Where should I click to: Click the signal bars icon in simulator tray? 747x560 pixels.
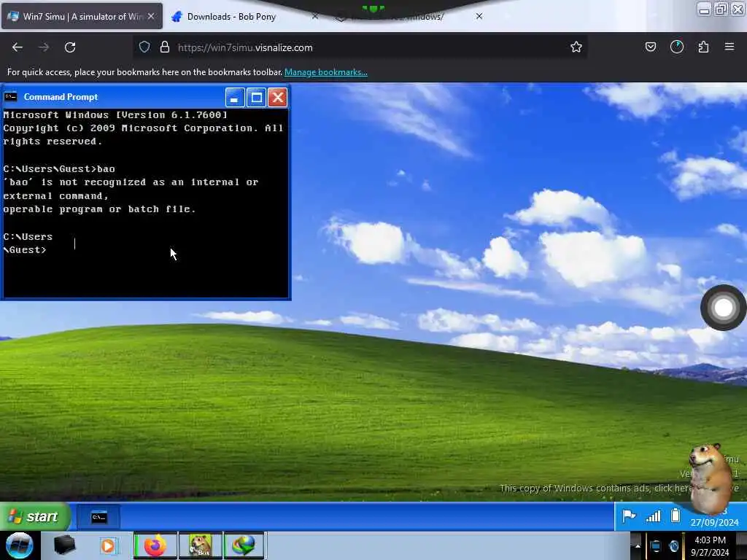click(x=653, y=516)
